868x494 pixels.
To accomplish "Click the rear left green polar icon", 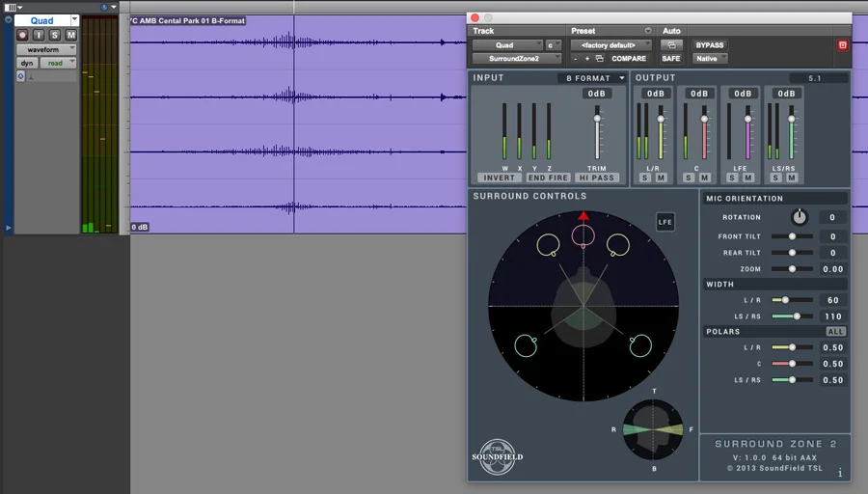I will point(526,345).
